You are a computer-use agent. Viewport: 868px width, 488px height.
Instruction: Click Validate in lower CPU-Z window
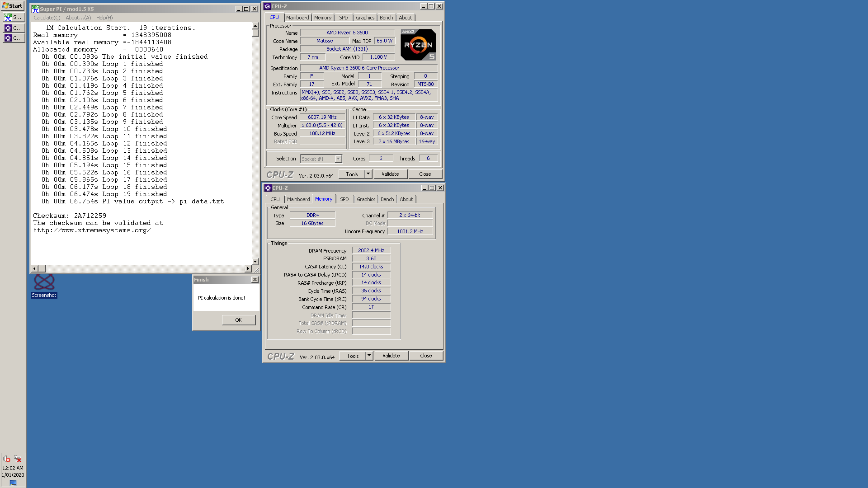[392, 356]
